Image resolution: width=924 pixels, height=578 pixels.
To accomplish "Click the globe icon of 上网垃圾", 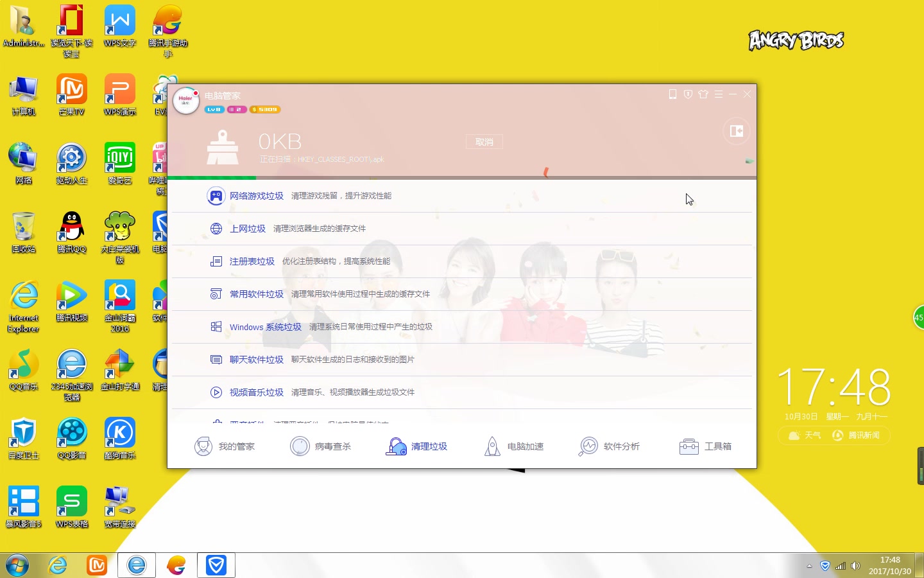I will 216,229.
